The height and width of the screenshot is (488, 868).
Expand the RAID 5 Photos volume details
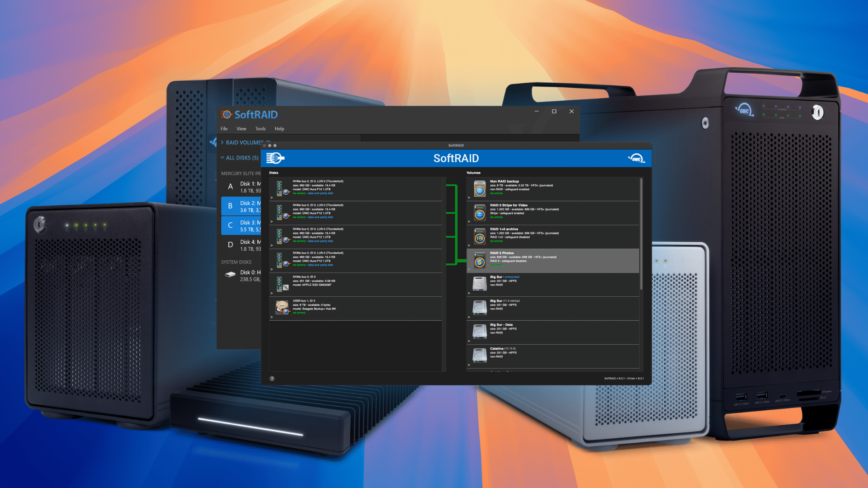tap(469, 269)
